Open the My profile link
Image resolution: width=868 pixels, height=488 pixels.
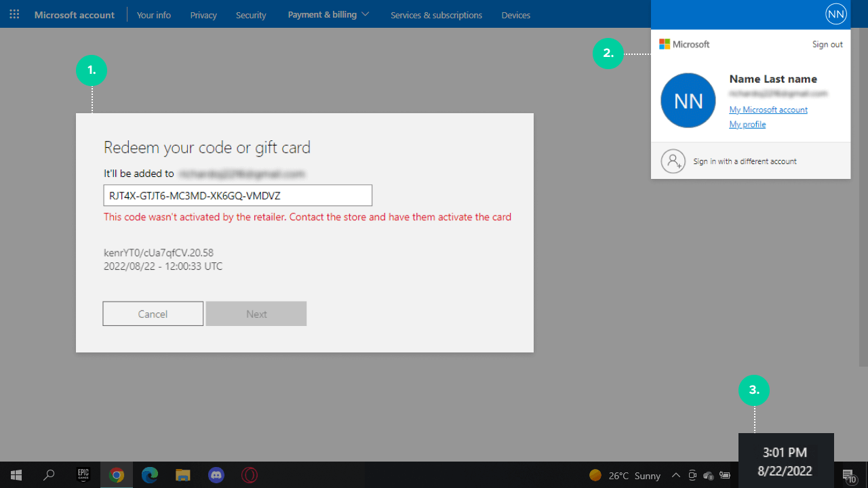tap(747, 125)
